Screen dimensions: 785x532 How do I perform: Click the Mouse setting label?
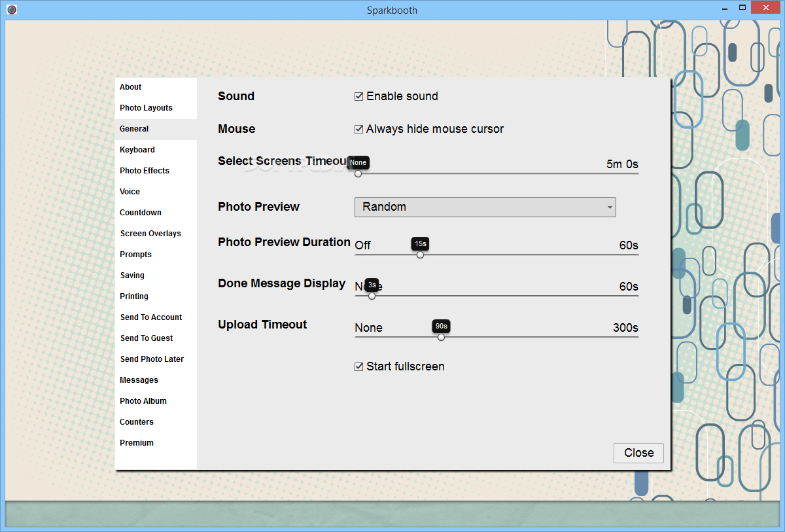click(x=237, y=129)
